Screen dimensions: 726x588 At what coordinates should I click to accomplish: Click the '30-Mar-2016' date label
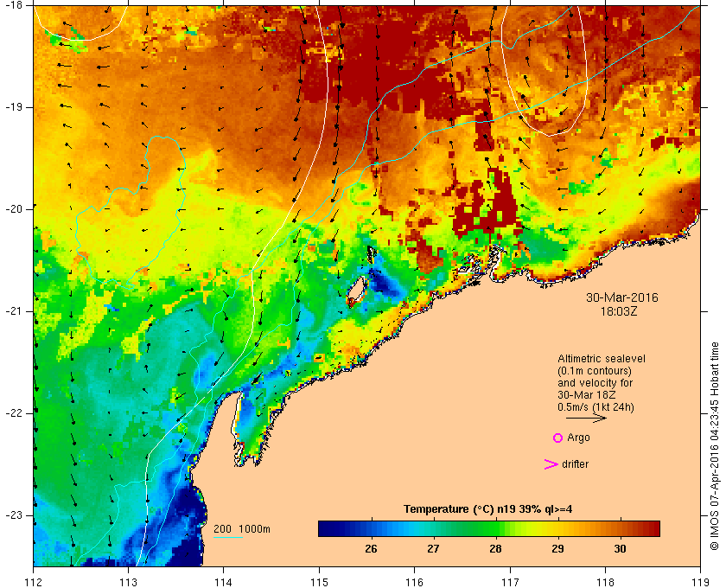pyautogui.click(x=621, y=297)
